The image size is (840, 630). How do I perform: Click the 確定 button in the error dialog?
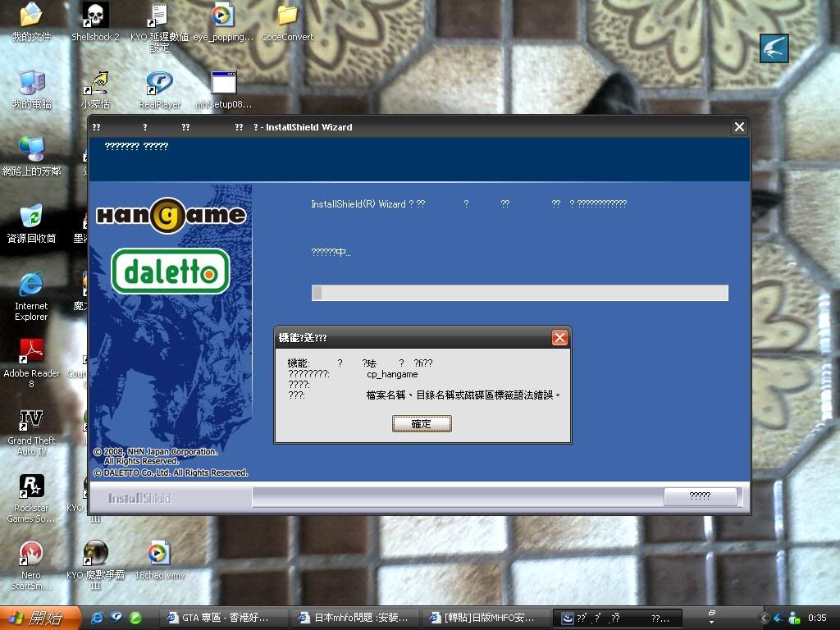pyautogui.click(x=422, y=424)
